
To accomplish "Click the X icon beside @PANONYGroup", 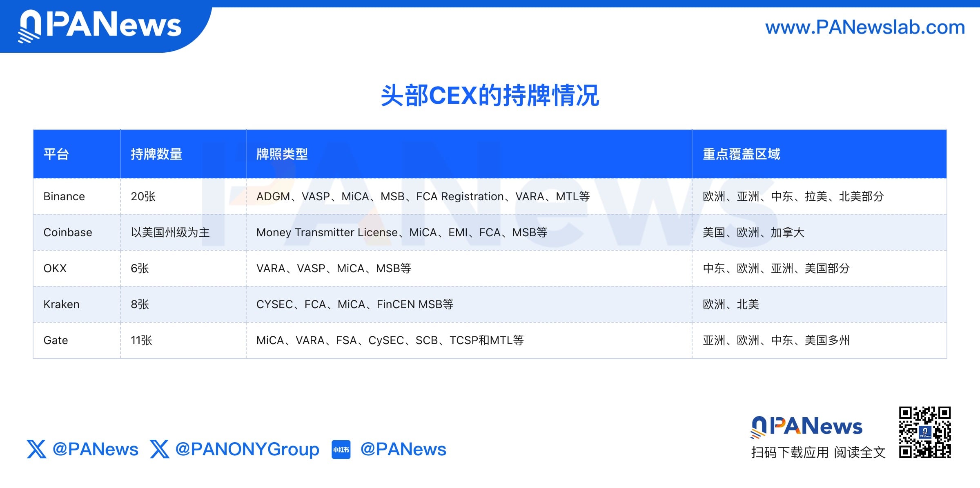I will point(159,449).
